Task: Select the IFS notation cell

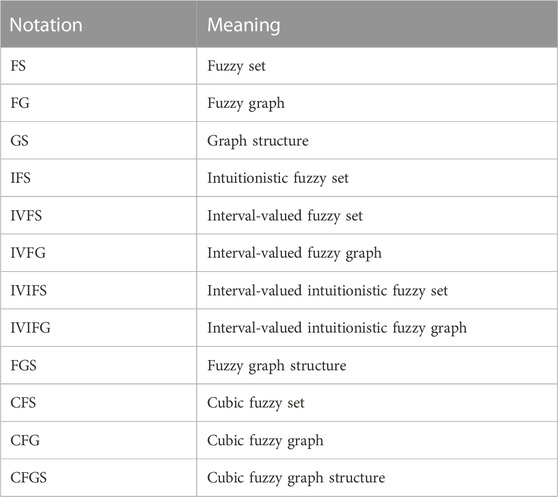Action: pyautogui.click(x=98, y=178)
